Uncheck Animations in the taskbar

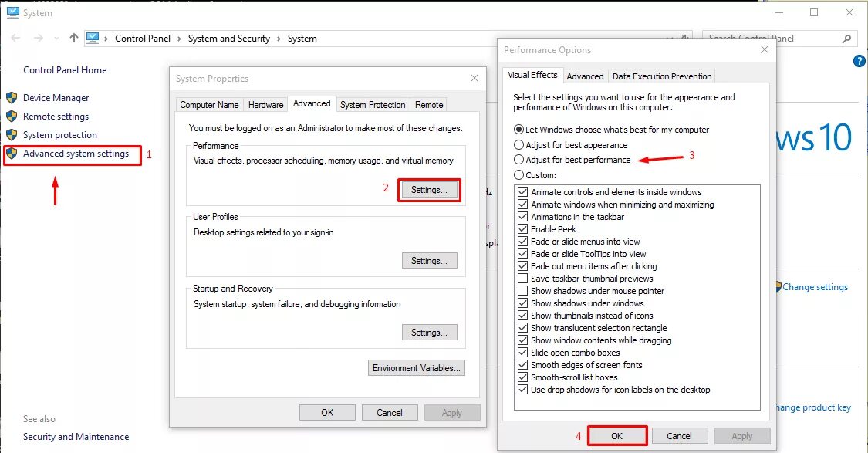pyautogui.click(x=522, y=217)
